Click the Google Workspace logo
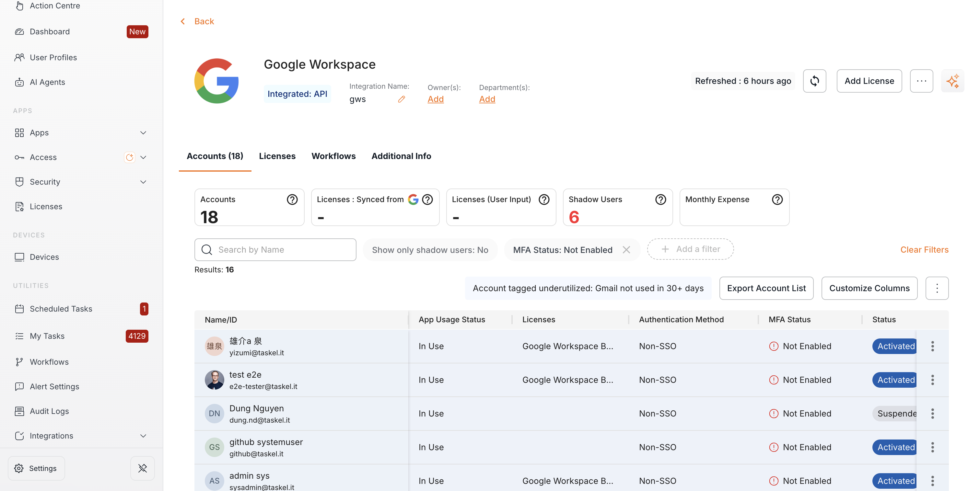Screen dimensions: 980x491 [x=216, y=81]
